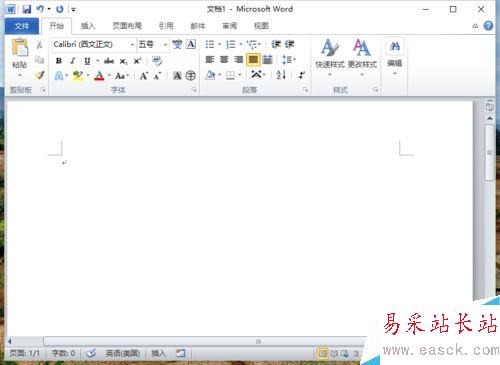The width and height of the screenshot is (500, 365).
Task: Click the Word count status entry
Action: [63, 353]
